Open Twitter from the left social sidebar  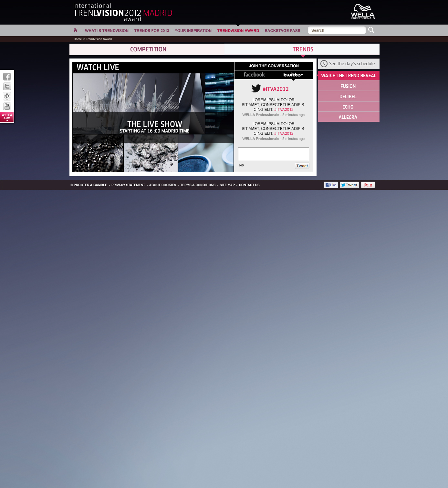(x=7, y=86)
